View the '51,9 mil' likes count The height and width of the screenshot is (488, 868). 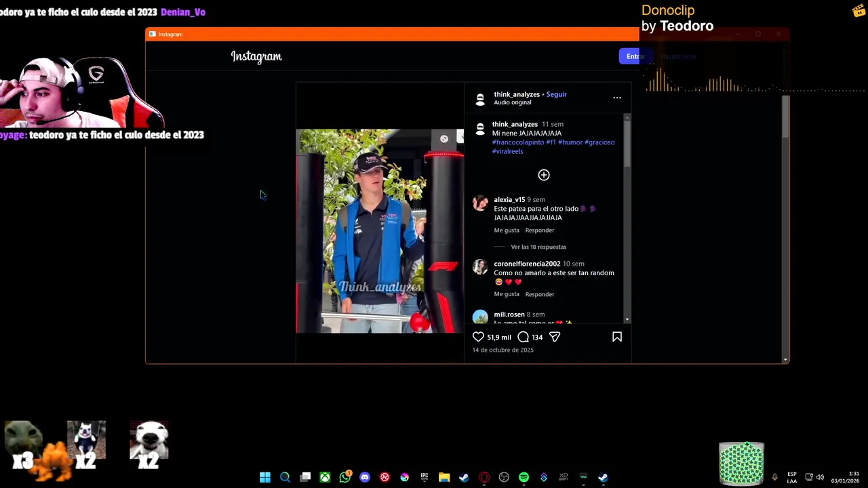click(x=499, y=337)
